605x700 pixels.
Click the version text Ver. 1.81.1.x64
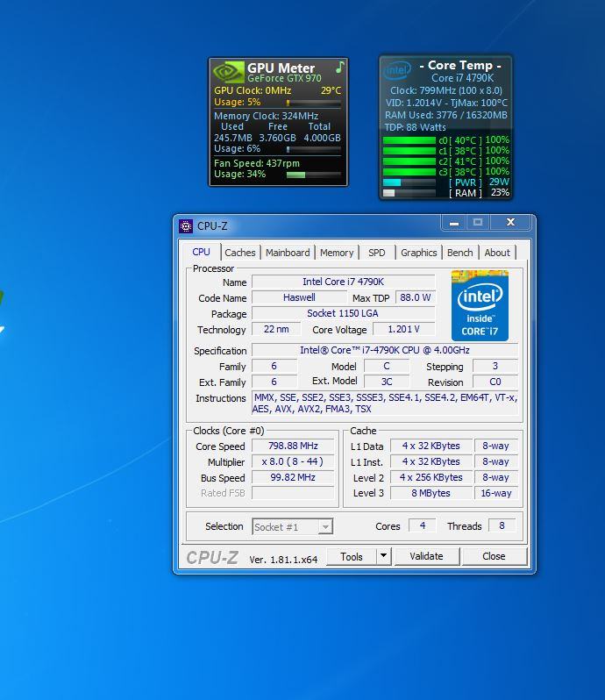(283, 560)
